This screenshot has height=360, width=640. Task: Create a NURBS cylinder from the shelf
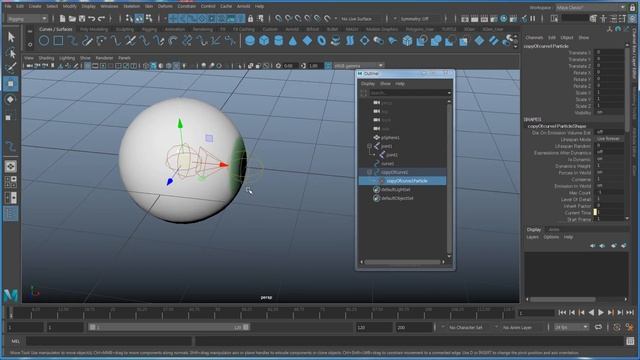click(x=278, y=40)
